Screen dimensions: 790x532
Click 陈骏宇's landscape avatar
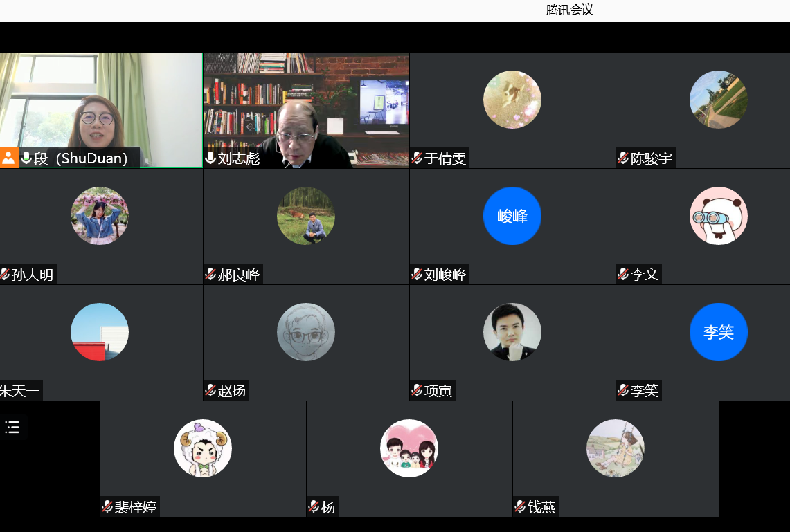pos(719,100)
